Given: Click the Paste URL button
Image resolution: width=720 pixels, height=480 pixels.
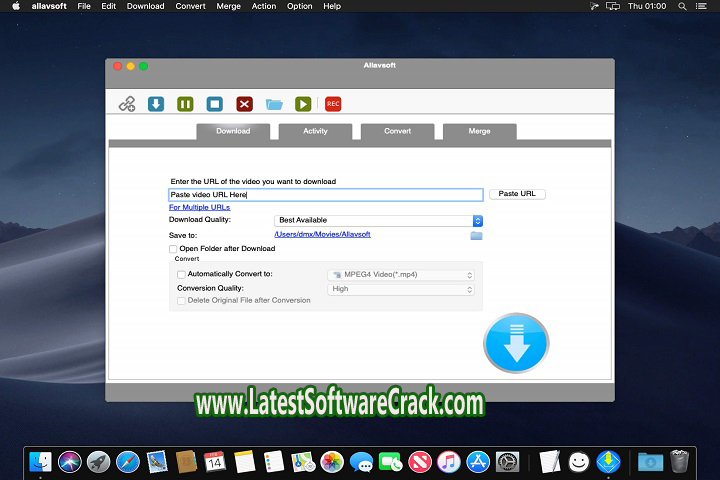Looking at the screenshot, I should pyautogui.click(x=518, y=194).
